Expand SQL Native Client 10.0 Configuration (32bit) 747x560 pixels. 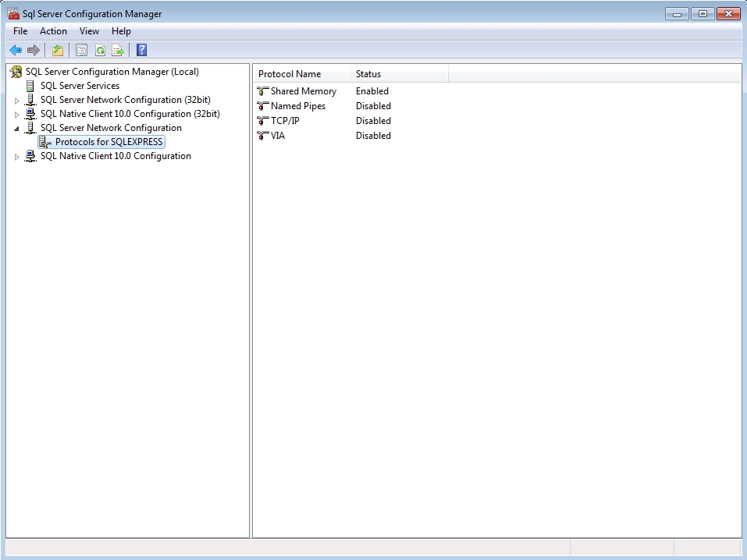pyautogui.click(x=16, y=115)
